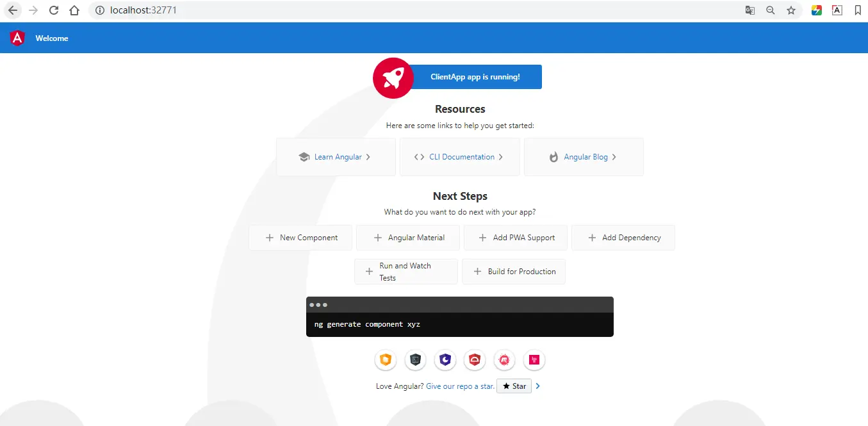Screen dimensions: 868x426
Task: Click the Resources heading
Action: click(x=460, y=109)
